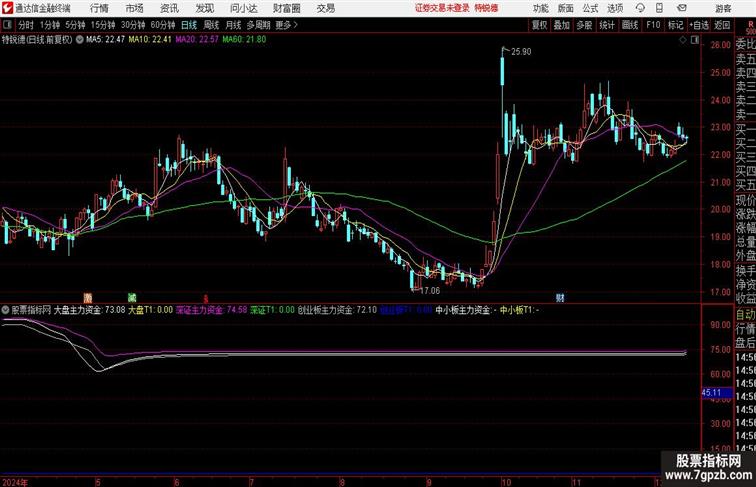The height and width of the screenshot is (487, 756).
Task: Open the 资讯 menu
Action: click(x=169, y=8)
